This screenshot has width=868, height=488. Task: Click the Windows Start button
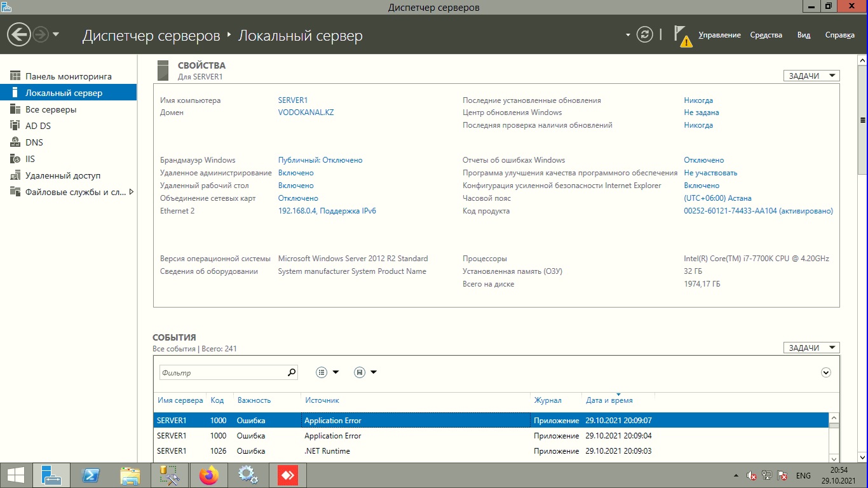(x=15, y=475)
